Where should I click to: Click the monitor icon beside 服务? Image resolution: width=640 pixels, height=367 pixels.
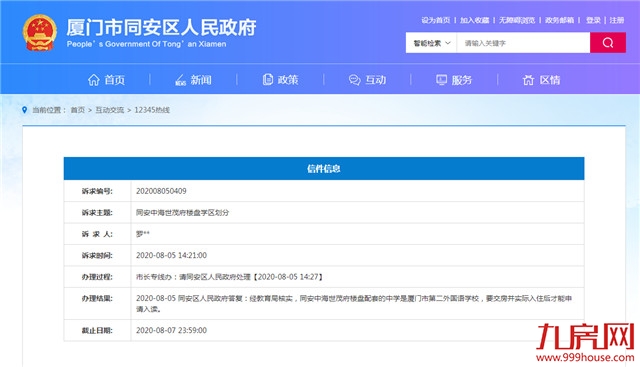pos(441,80)
